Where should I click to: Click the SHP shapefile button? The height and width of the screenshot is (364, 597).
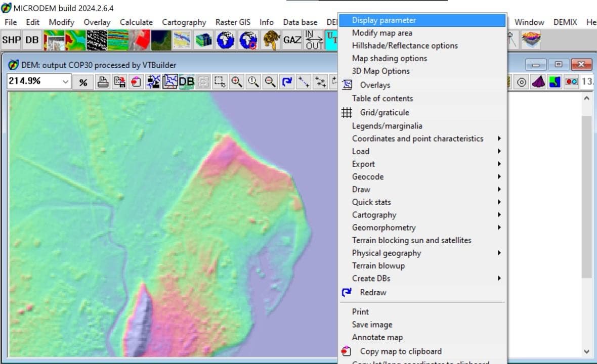11,40
